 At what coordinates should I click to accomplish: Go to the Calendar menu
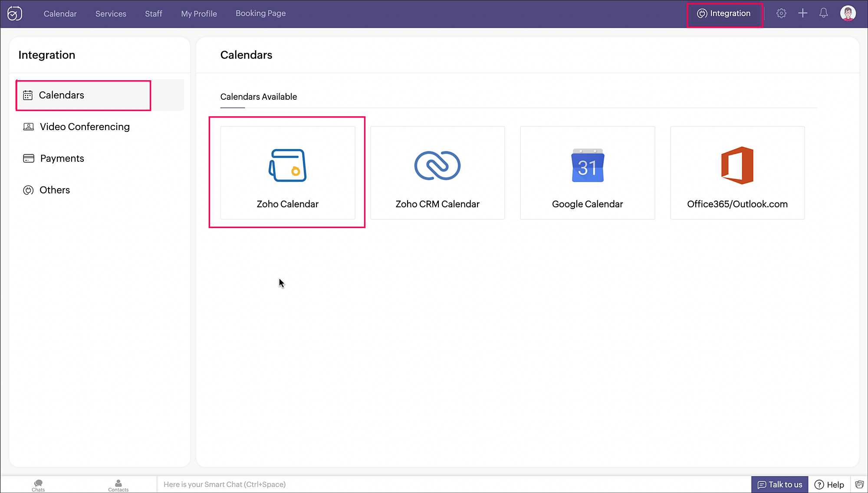pyautogui.click(x=60, y=14)
